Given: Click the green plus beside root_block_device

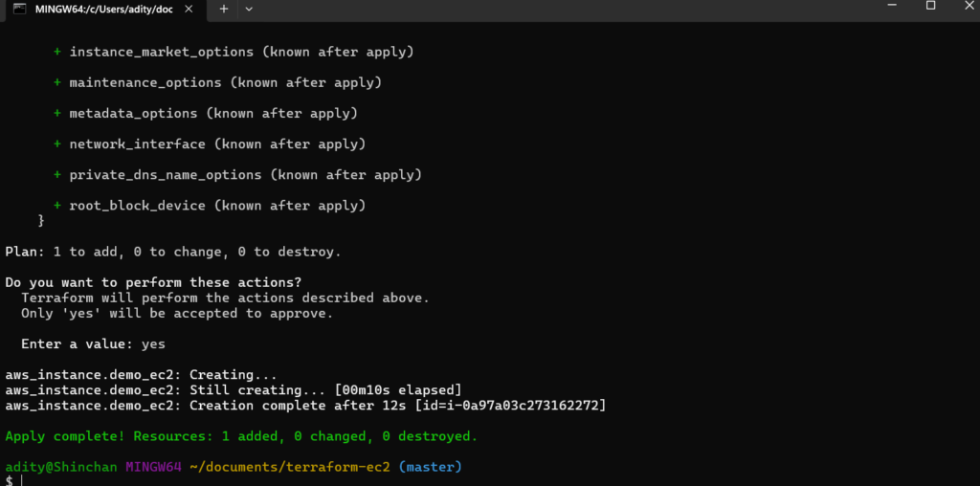Looking at the screenshot, I should [x=57, y=206].
